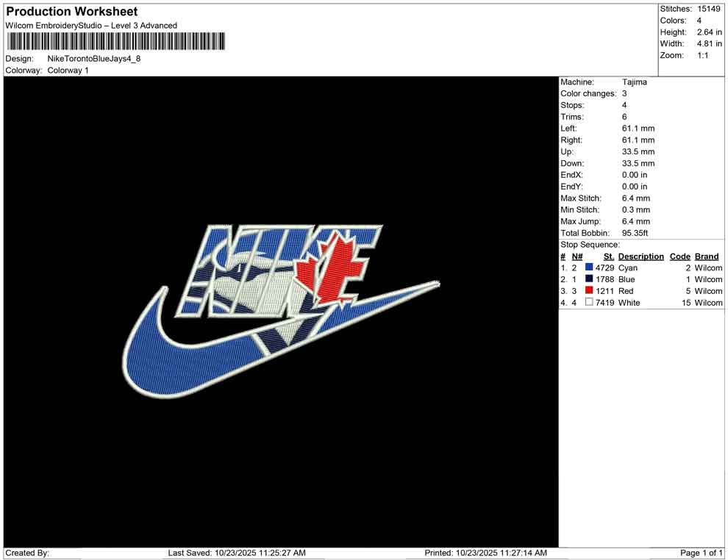This screenshot has width=728, height=560.
Task: Click the 'Stops:' label
Action: coord(572,105)
